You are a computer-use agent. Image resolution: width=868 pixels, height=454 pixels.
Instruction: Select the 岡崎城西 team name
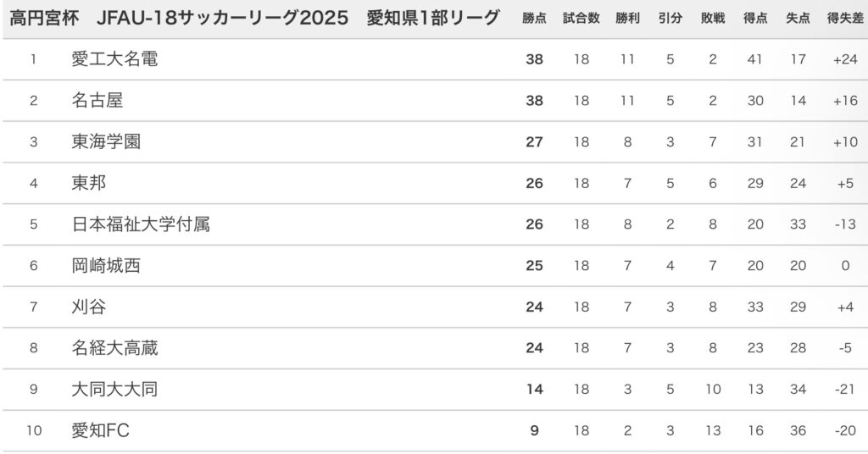(106, 266)
